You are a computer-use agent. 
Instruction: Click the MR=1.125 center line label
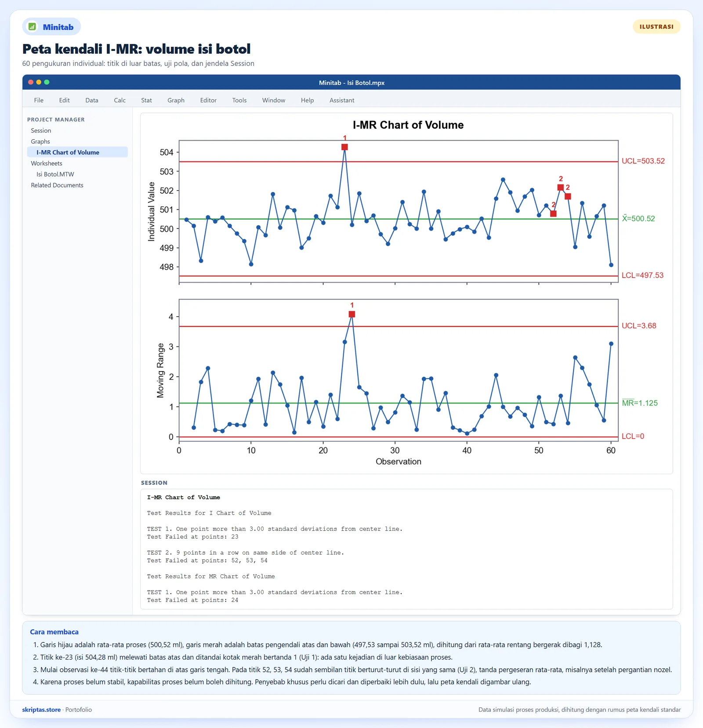(x=640, y=403)
